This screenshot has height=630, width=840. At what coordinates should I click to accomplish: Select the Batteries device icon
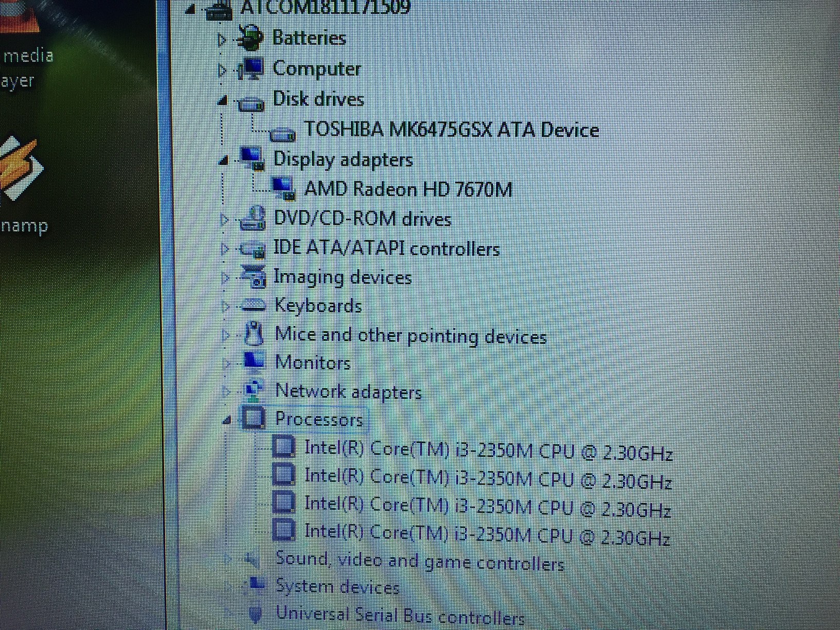pyautogui.click(x=252, y=38)
